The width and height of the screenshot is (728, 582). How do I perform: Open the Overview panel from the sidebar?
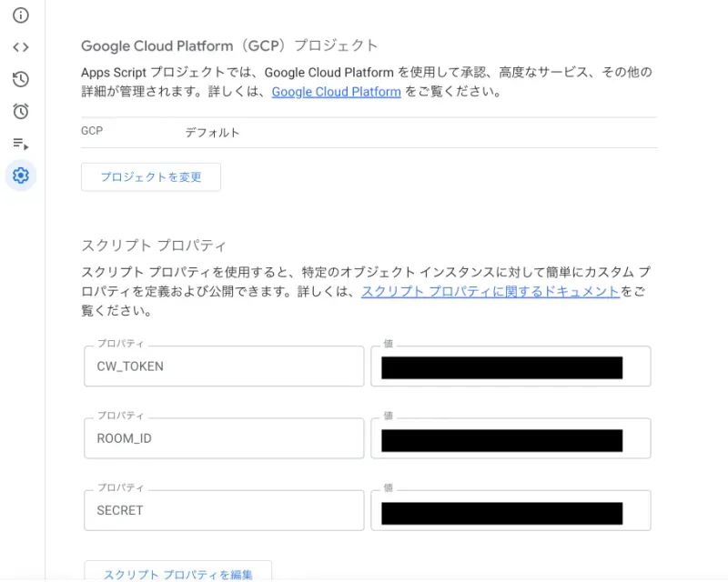click(x=20, y=15)
